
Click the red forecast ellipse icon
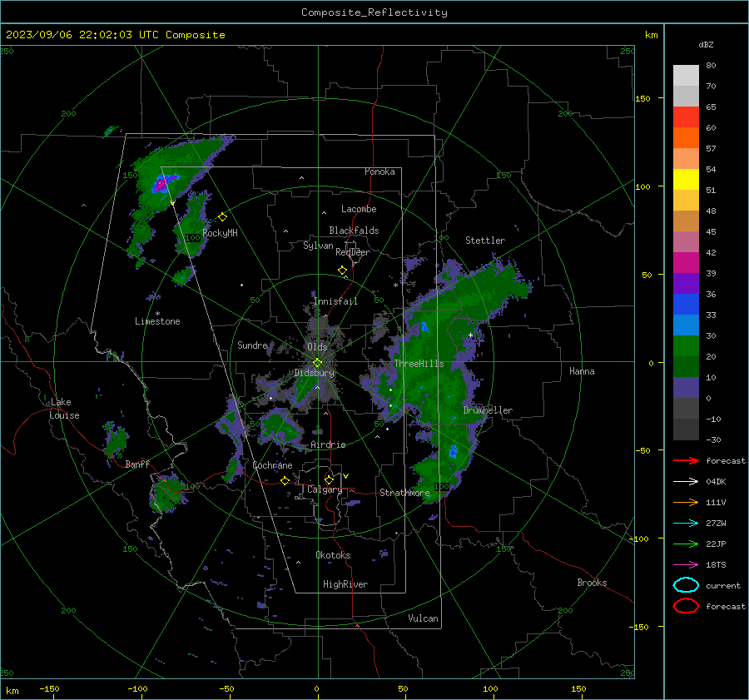coord(686,606)
